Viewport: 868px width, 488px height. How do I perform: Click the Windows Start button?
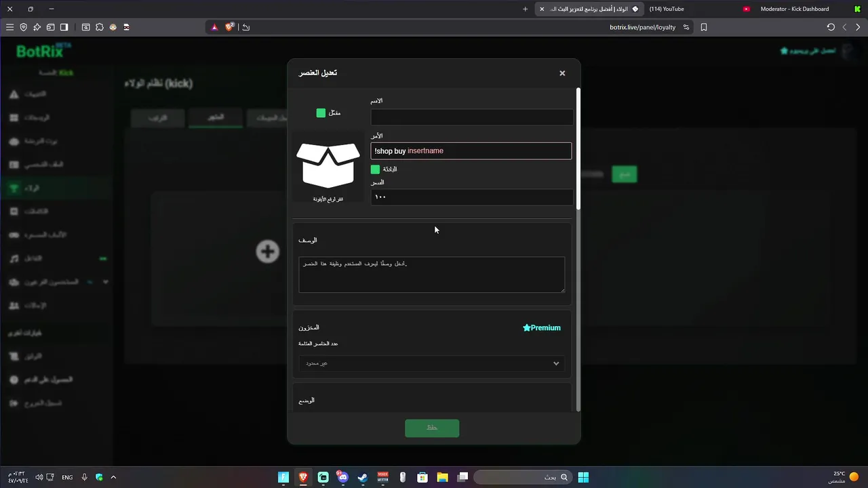pos(583,477)
